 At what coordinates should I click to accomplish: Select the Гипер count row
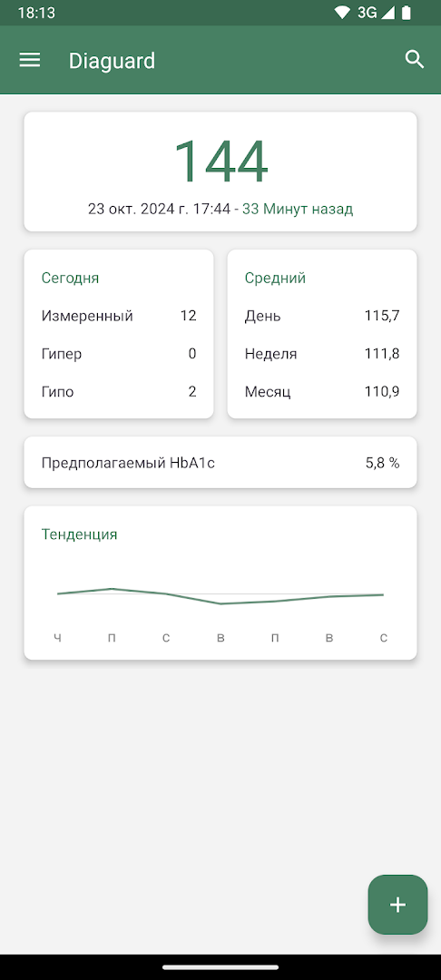[119, 354]
